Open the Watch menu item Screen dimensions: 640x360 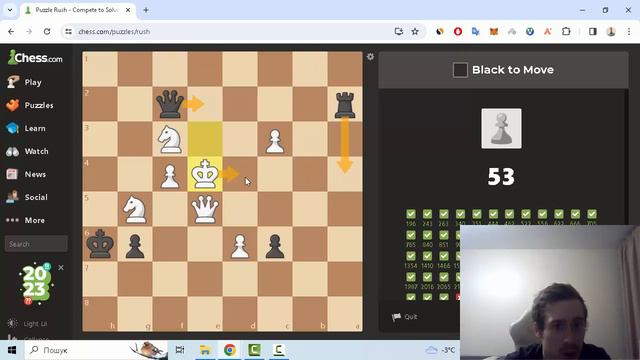[27, 151]
